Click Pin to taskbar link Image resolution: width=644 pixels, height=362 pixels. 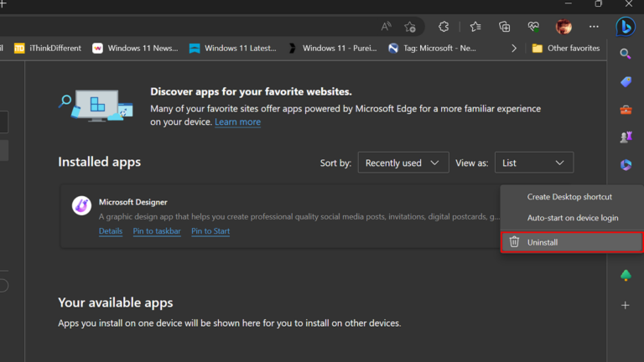pyautogui.click(x=157, y=231)
